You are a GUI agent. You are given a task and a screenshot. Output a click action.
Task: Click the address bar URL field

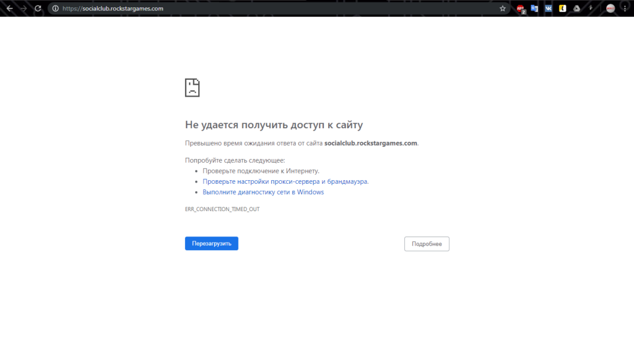click(x=279, y=8)
